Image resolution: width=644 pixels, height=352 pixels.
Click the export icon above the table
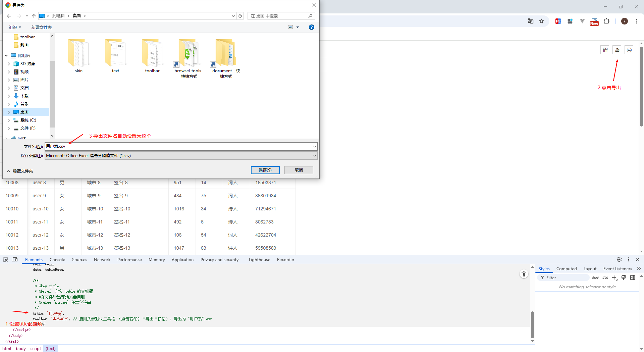click(617, 50)
